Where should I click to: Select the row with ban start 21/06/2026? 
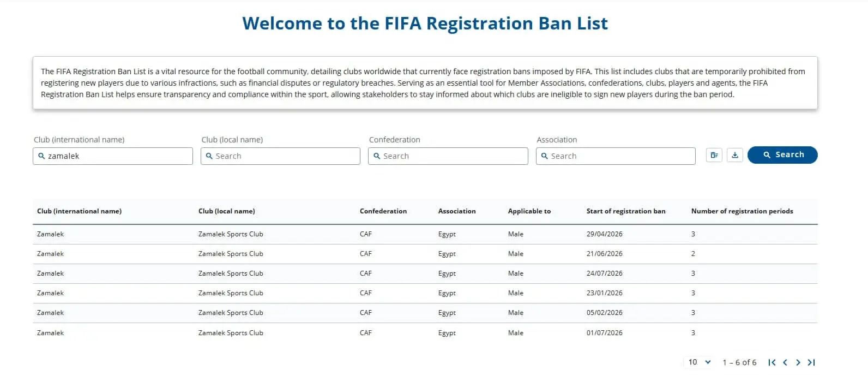click(x=425, y=254)
